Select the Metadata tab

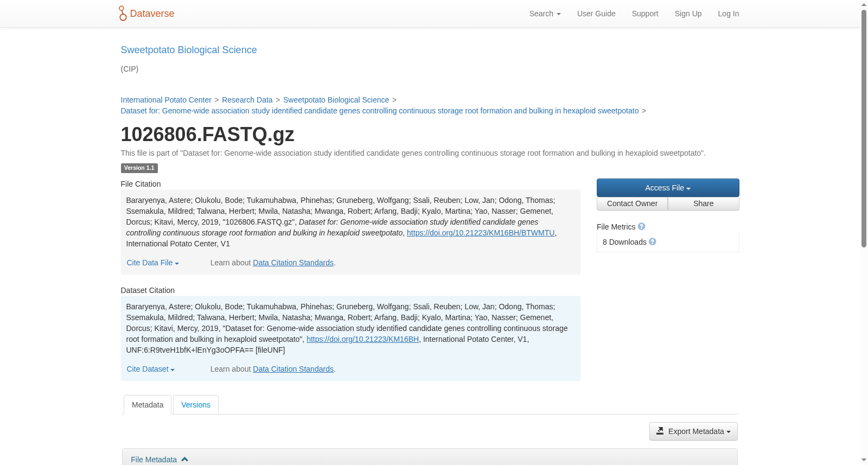[x=148, y=405]
